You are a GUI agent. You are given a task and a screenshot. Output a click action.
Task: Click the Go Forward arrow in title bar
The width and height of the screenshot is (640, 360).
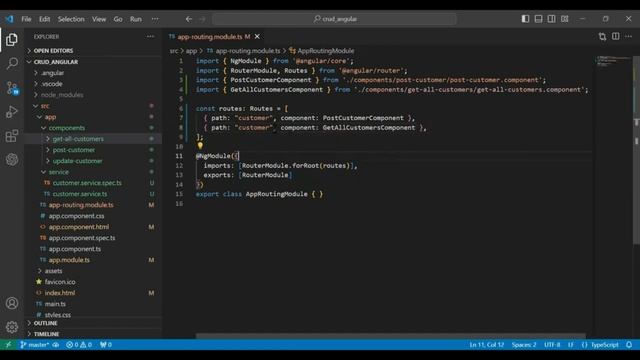202,19
